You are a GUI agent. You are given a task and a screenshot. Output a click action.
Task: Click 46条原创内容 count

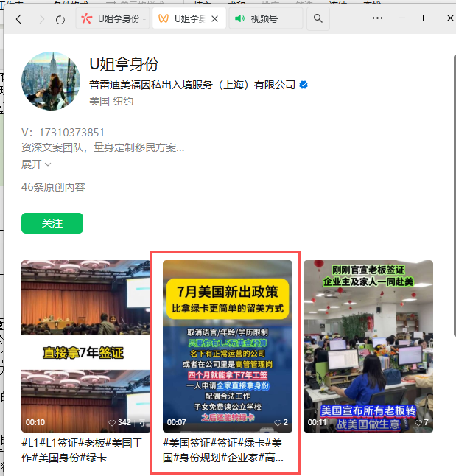tap(53, 187)
